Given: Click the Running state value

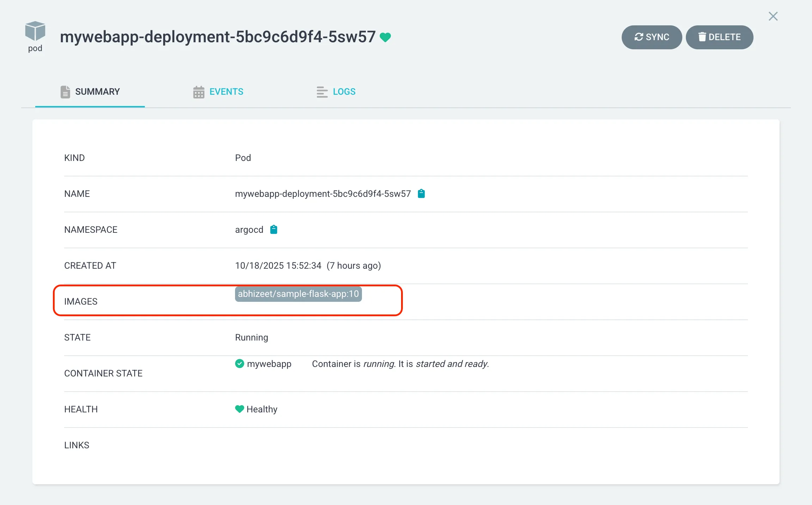Looking at the screenshot, I should click(251, 337).
